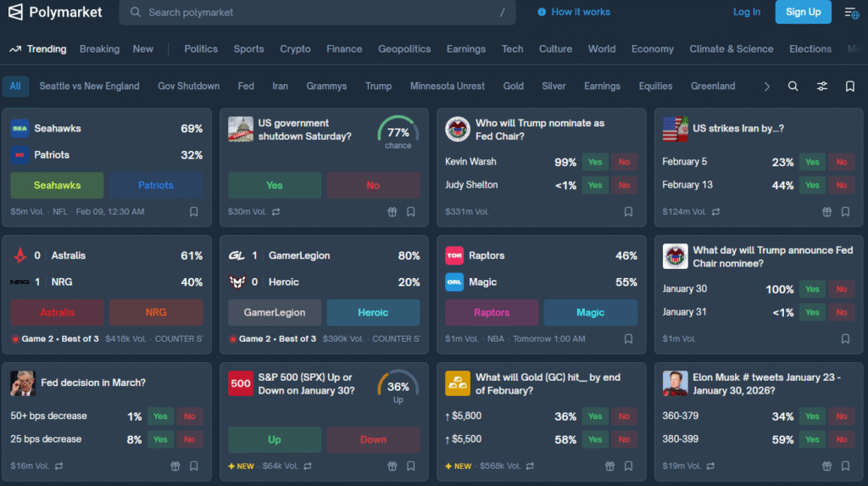Viewport: 868px width, 486px height.
Task: Click No for Judy Shelton
Action: (x=625, y=186)
